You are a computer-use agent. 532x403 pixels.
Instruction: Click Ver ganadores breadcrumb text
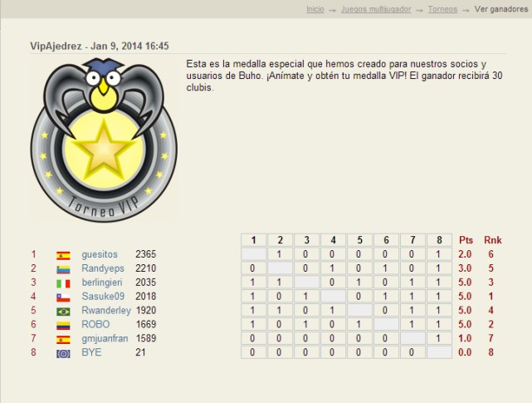501,9
